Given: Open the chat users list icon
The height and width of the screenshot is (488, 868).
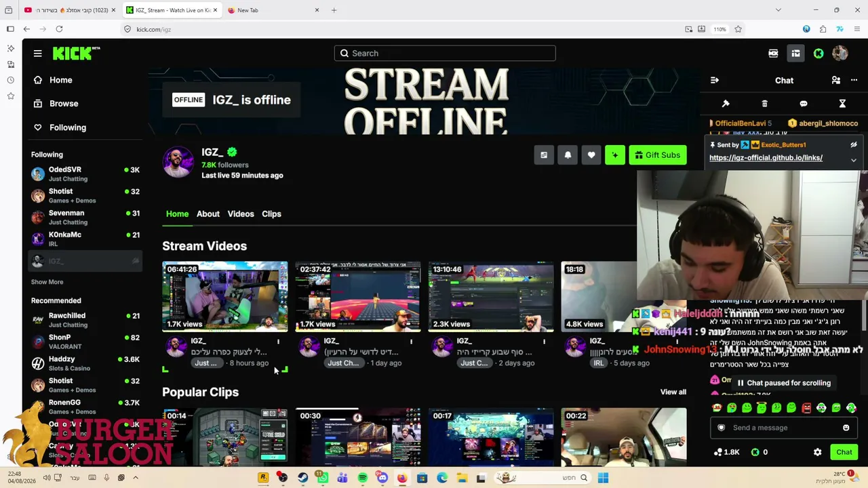Looking at the screenshot, I should (x=836, y=81).
